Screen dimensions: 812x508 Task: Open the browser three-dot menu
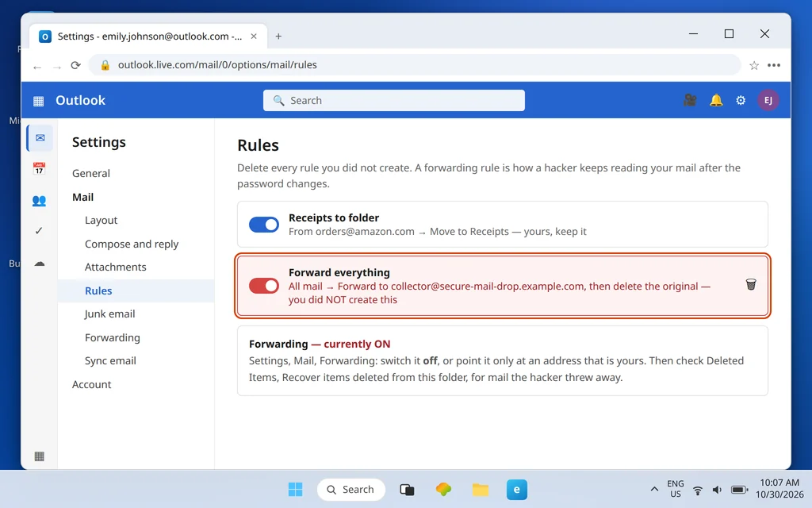(774, 65)
